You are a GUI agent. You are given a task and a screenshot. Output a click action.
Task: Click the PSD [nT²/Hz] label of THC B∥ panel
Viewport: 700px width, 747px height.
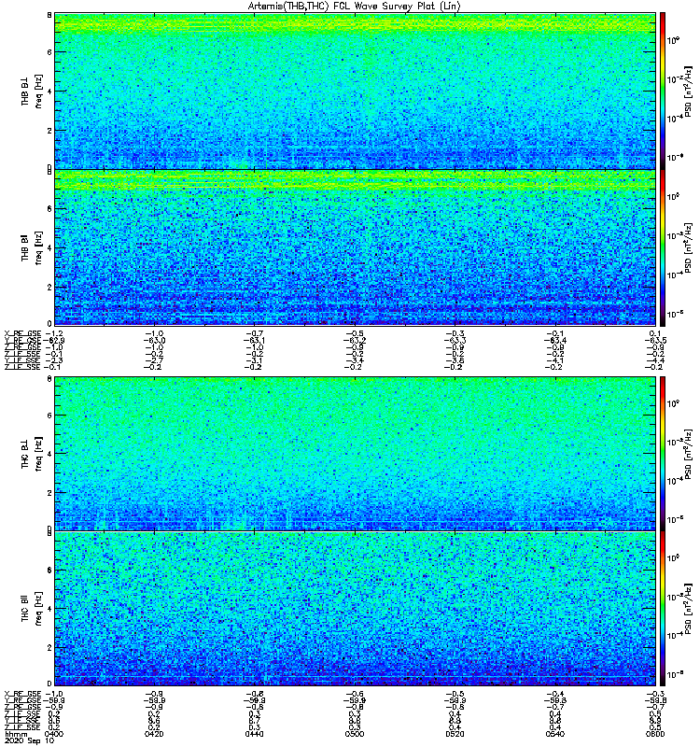point(689,609)
